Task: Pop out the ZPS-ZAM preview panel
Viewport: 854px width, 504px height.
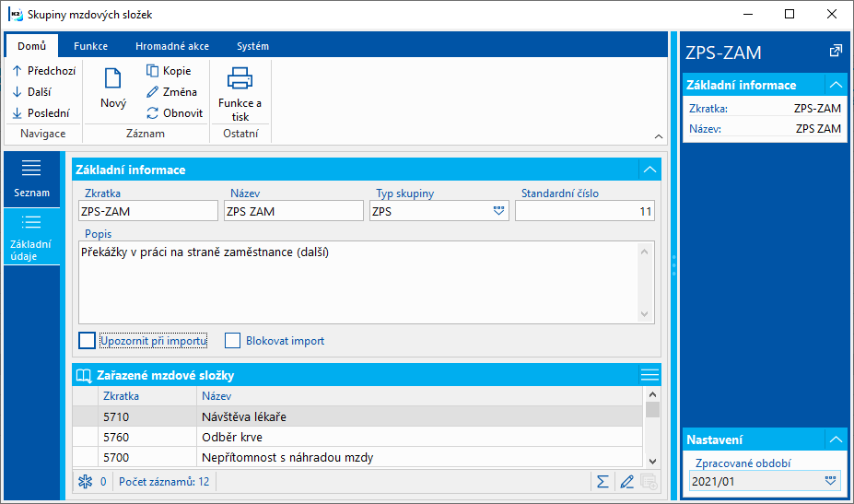Action: coord(836,52)
